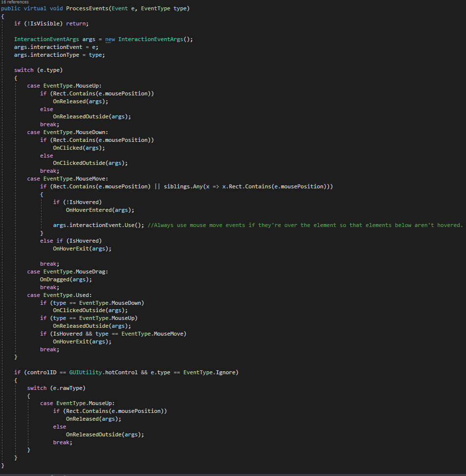Click the ProcessEvents method name

pos(87,8)
